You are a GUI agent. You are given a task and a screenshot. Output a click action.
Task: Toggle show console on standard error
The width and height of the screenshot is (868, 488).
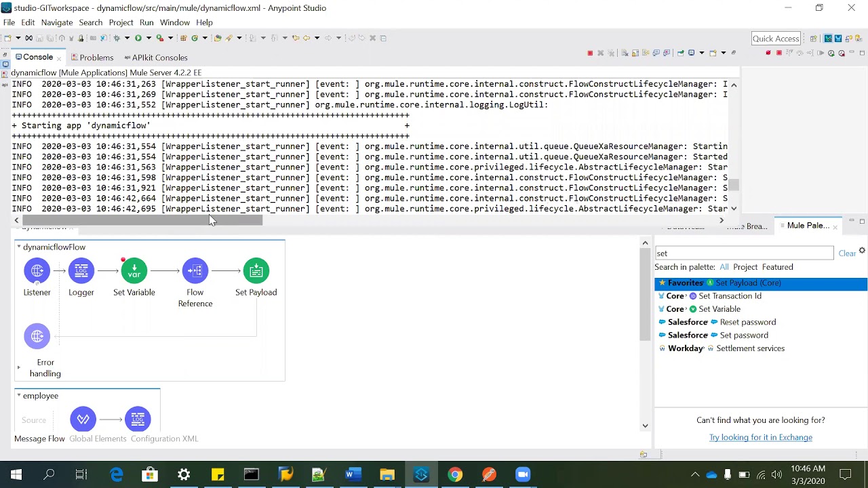point(667,53)
